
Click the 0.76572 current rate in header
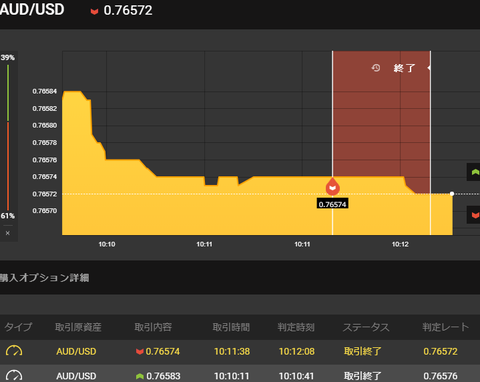pyautogui.click(x=128, y=10)
